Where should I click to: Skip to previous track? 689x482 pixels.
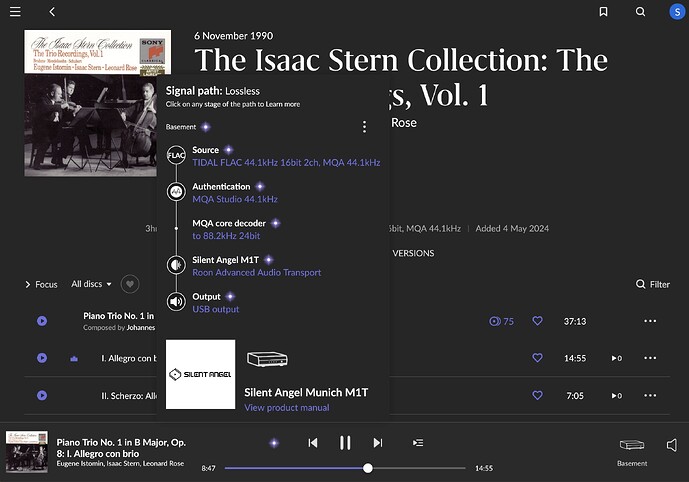[313, 443]
